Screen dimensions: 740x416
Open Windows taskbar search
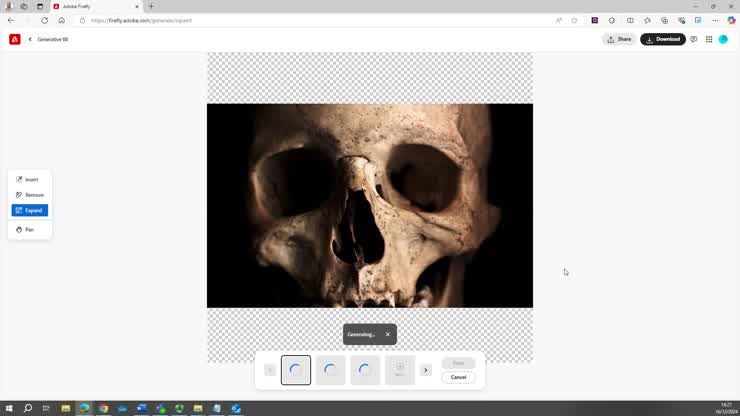[x=28, y=408]
